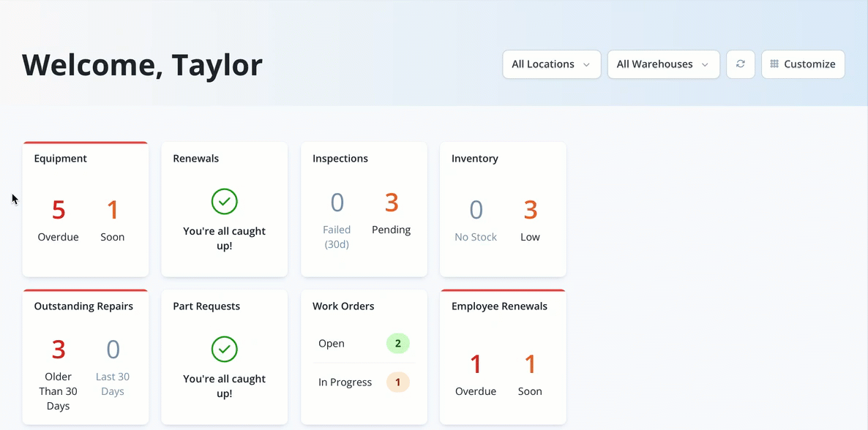
Task: Expand the All Locations dropdown
Action: point(551,64)
